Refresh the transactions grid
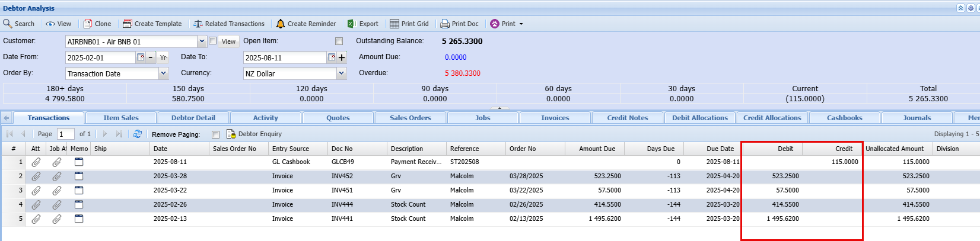This screenshot has height=241, width=980. coord(138,134)
